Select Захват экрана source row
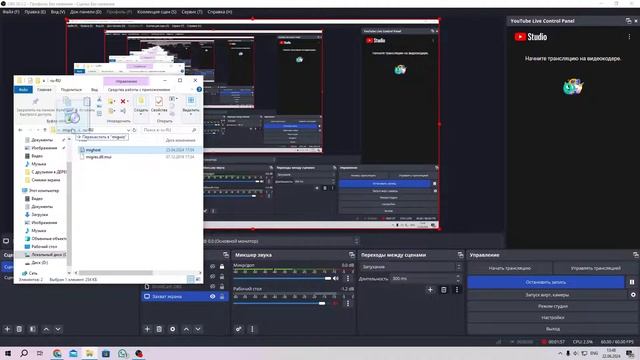Screen dimensions: 640x360 185,296
